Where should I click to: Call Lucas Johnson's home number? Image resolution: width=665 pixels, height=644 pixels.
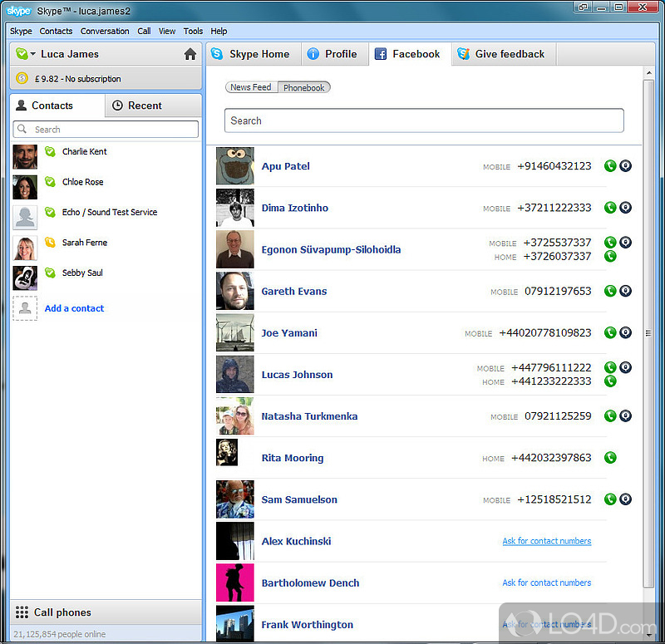point(610,381)
